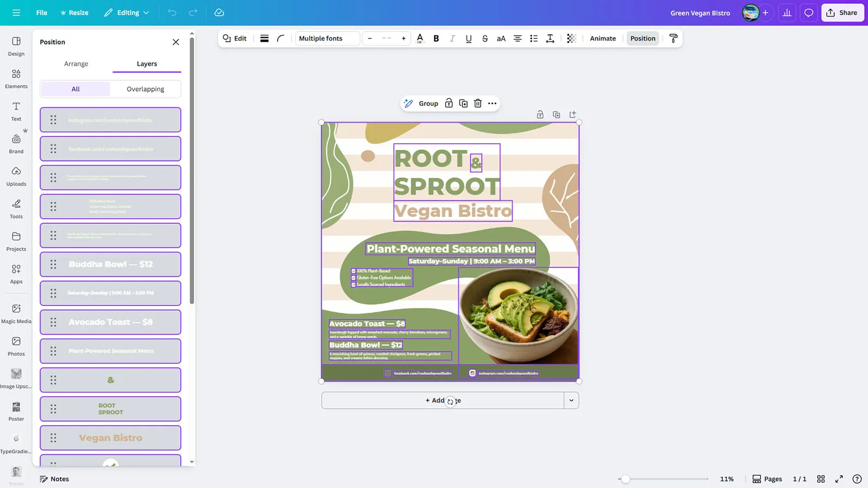This screenshot has height=488, width=868.
Task: Toggle strikethrough text formatting
Action: tap(485, 38)
